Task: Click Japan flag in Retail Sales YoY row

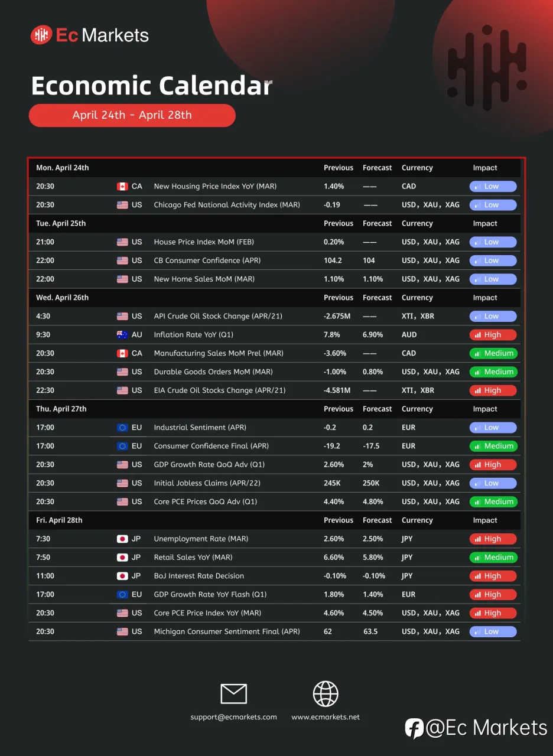Action: [x=122, y=558]
